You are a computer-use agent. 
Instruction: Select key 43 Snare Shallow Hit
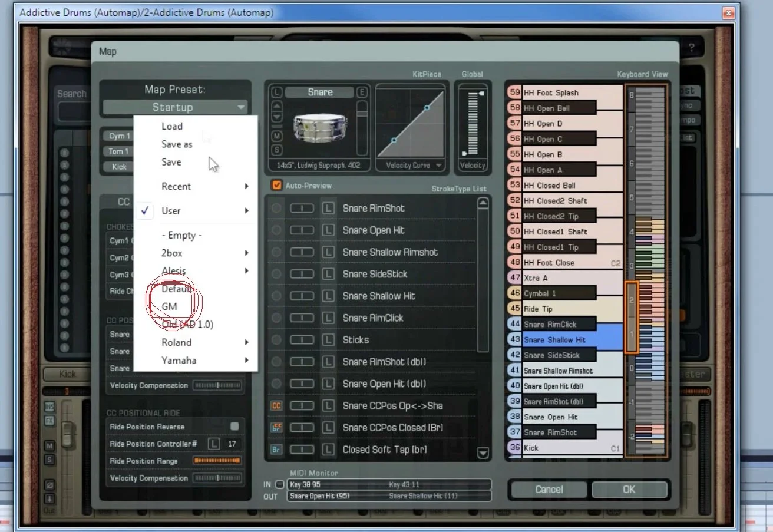[564, 340]
